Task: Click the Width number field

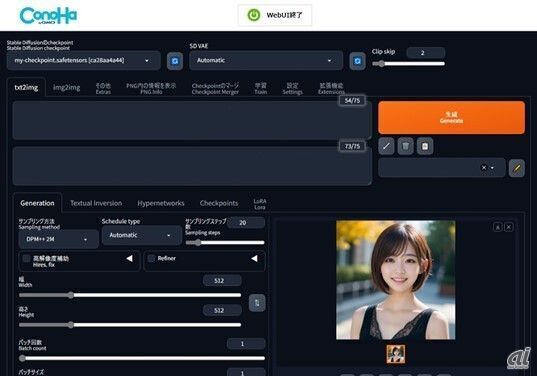Action: (x=222, y=280)
